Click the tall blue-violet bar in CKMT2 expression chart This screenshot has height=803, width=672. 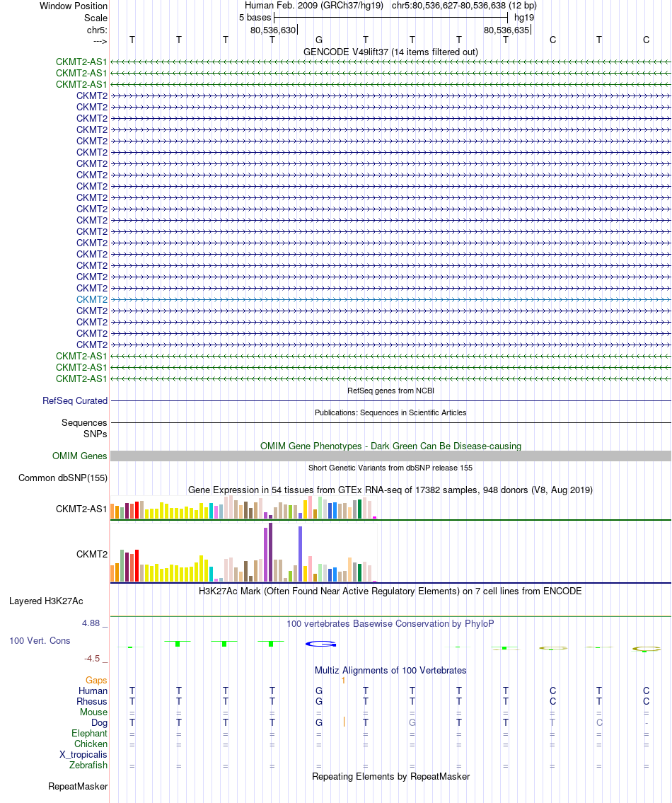pos(300,554)
